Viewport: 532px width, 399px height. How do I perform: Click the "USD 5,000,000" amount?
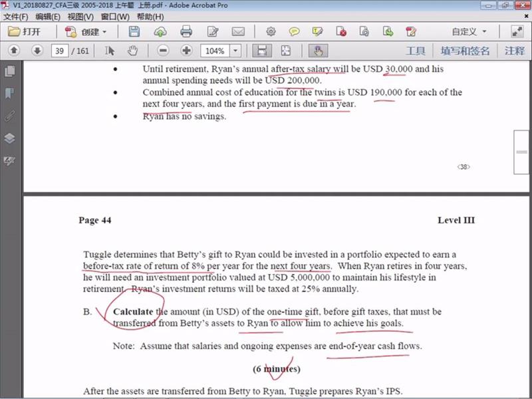299,277
